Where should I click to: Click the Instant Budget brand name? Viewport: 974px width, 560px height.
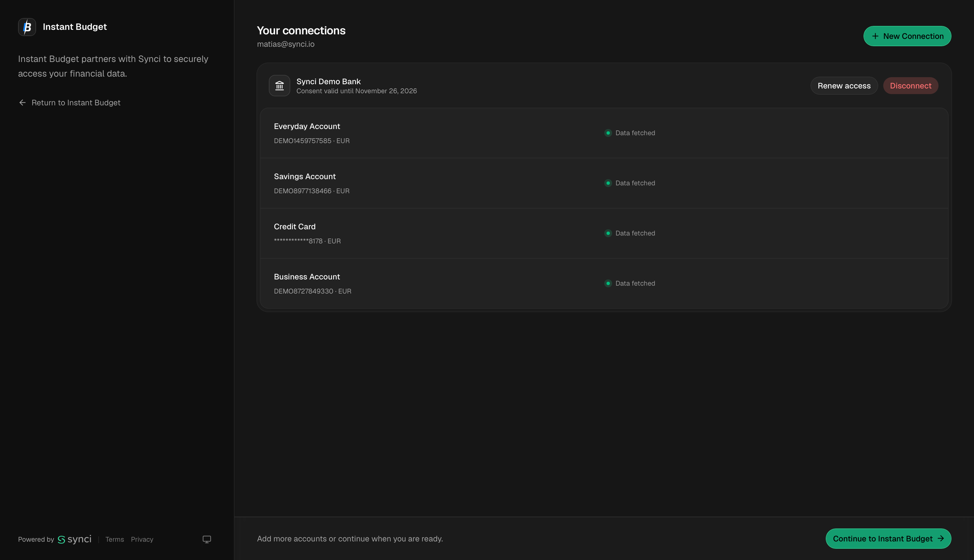(x=75, y=27)
